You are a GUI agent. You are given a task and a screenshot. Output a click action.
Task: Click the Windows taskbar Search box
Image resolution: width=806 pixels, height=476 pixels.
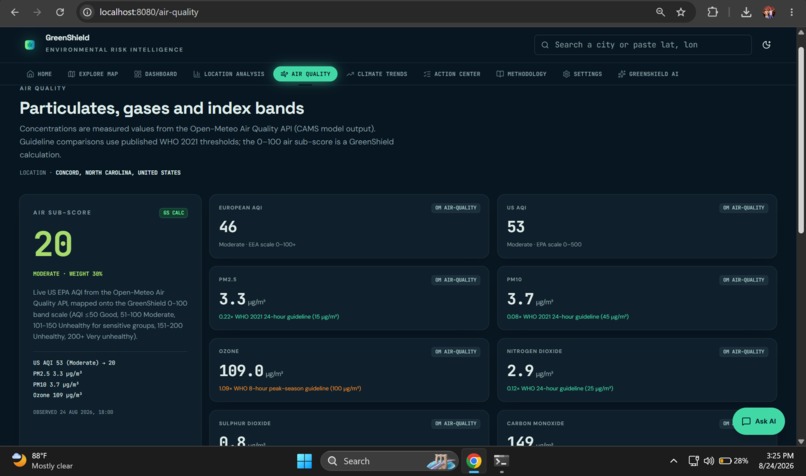pos(389,461)
